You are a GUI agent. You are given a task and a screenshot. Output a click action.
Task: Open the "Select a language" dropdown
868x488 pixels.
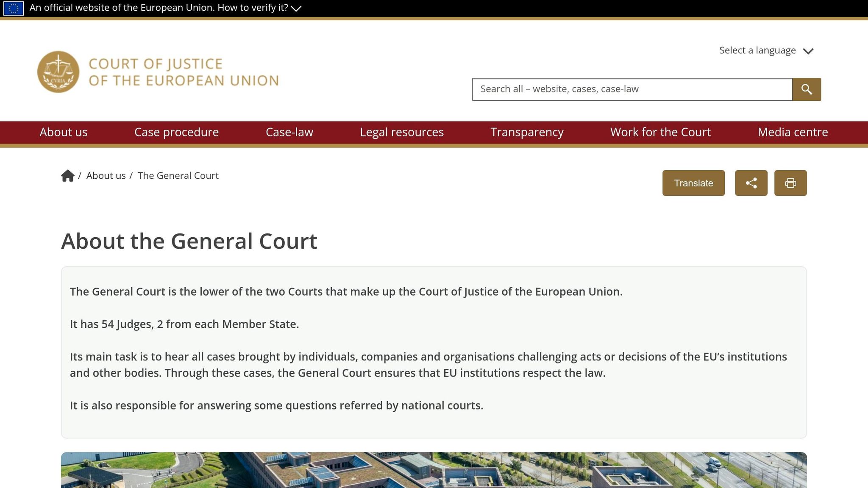click(766, 50)
